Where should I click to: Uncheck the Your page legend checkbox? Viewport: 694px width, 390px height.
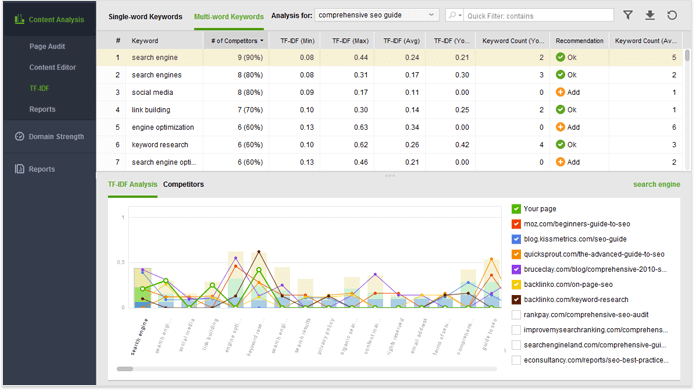point(516,209)
